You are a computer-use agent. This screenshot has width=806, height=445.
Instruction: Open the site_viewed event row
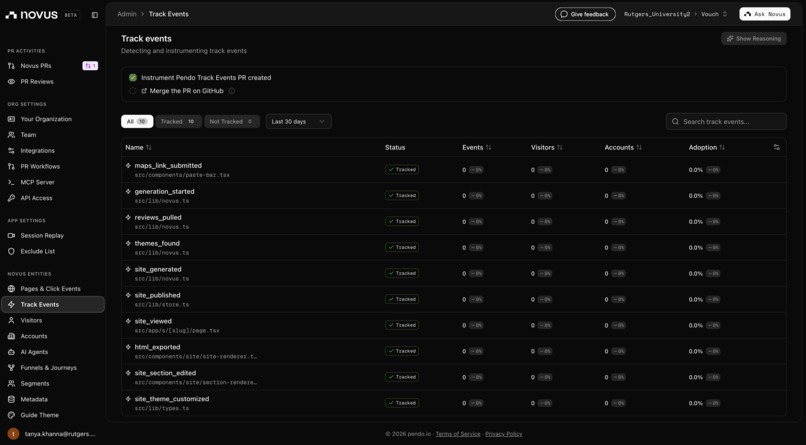coord(453,325)
